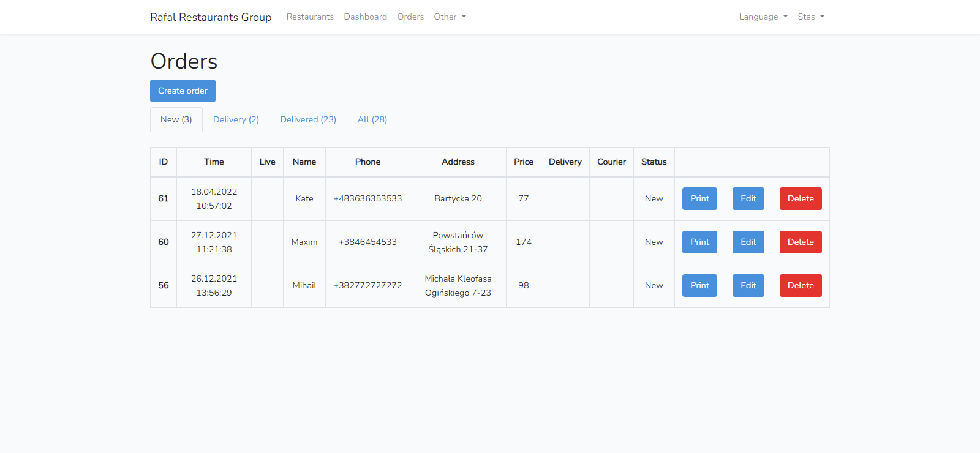Edit order 61 for Kate
The image size is (980, 453).
pos(748,198)
